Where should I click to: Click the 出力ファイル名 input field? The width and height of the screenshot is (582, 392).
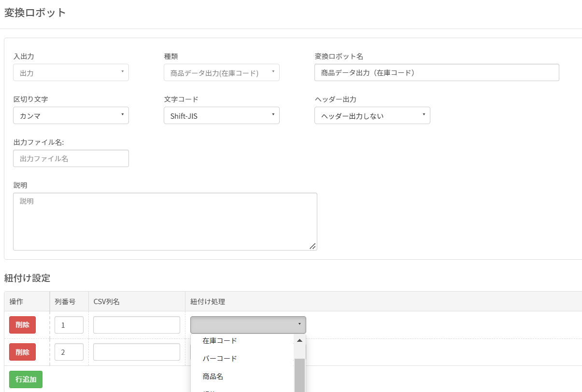pyautogui.click(x=71, y=158)
